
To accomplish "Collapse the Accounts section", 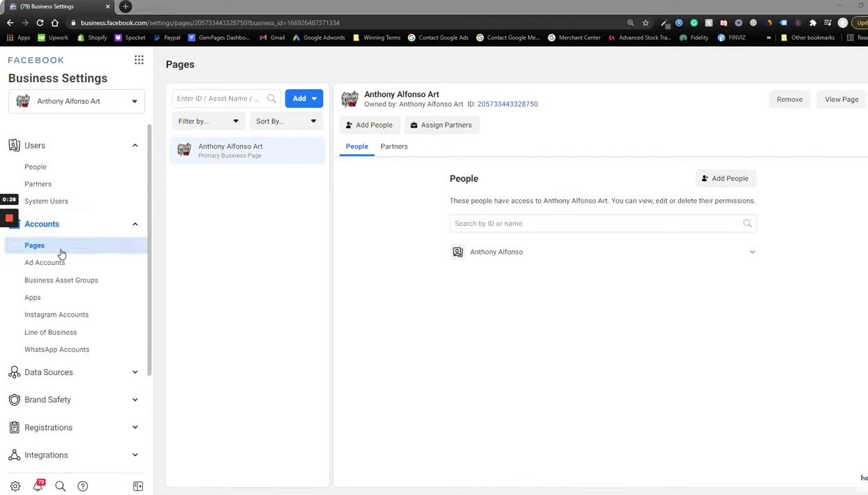I will click(x=135, y=224).
